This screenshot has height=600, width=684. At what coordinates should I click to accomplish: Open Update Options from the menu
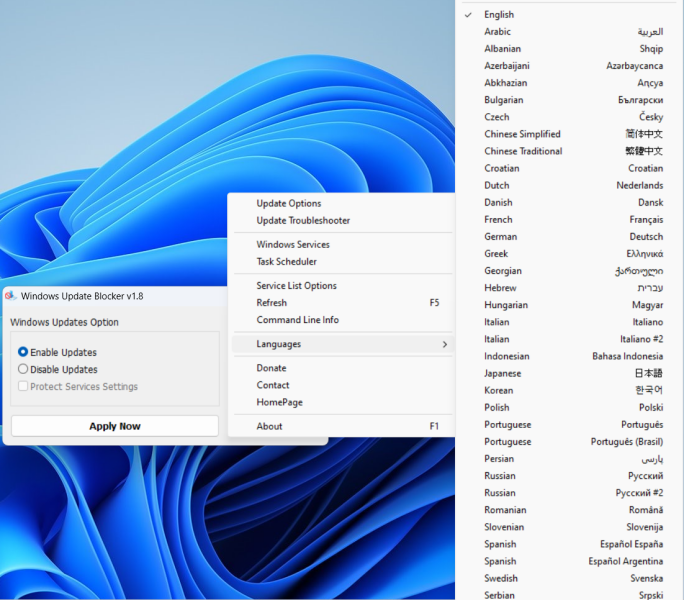[342, 203]
